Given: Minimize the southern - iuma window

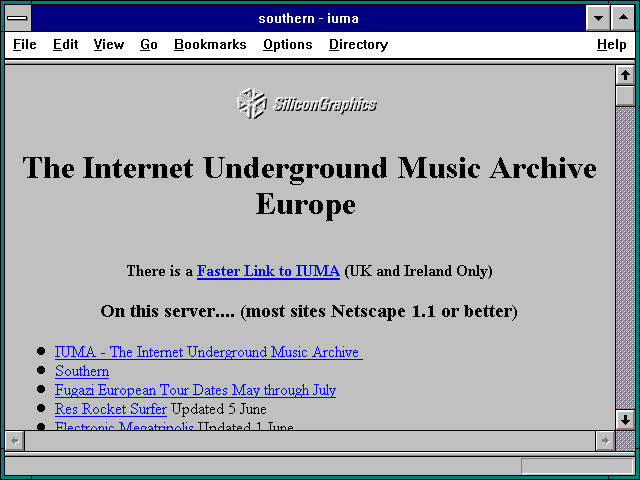Looking at the screenshot, I should click(x=598, y=18).
